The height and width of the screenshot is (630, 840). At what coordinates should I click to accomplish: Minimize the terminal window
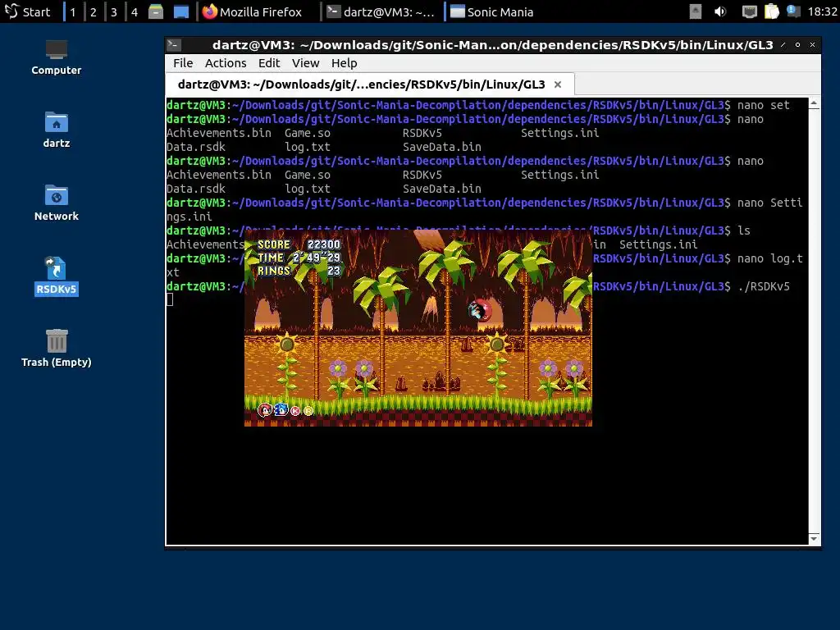pyautogui.click(x=783, y=45)
